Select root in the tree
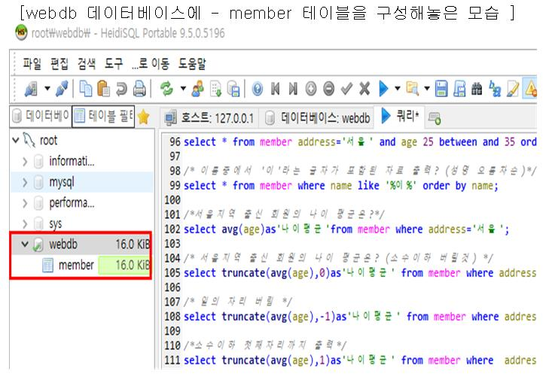Viewport: 549px width, 392px height. coord(48,141)
